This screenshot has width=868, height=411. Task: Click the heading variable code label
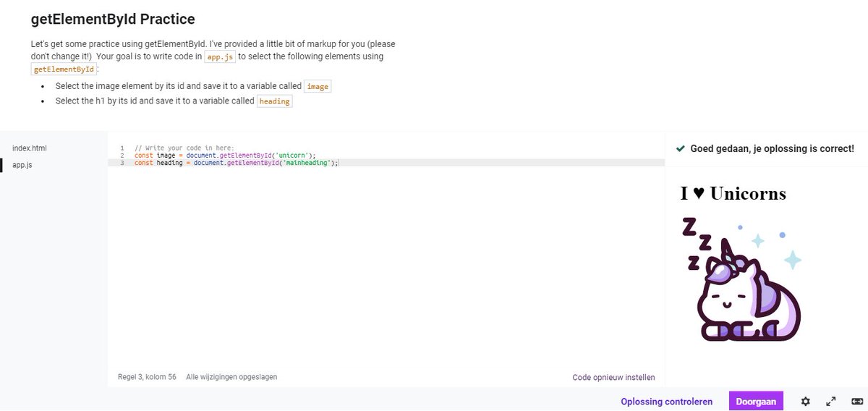pos(275,101)
